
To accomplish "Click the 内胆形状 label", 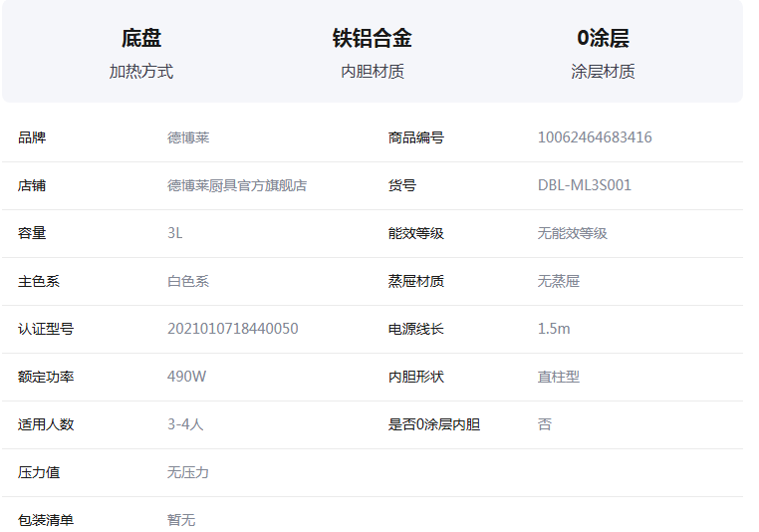I will (415, 378).
